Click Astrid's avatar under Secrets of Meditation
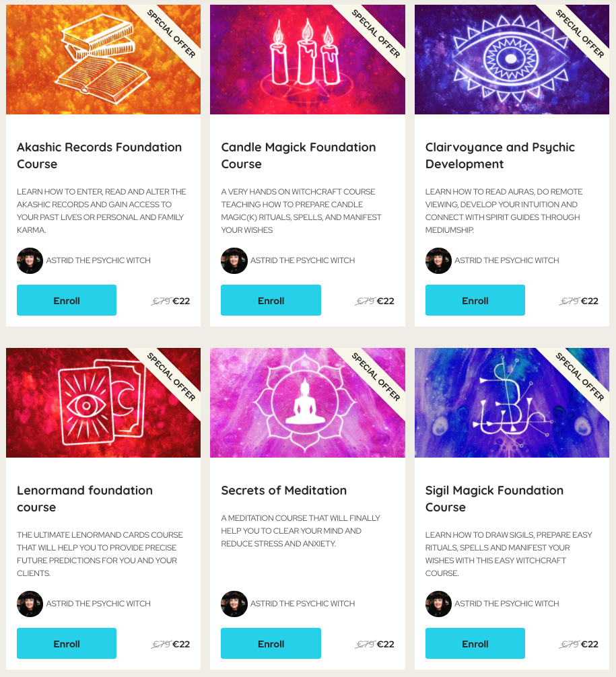 pyautogui.click(x=234, y=604)
